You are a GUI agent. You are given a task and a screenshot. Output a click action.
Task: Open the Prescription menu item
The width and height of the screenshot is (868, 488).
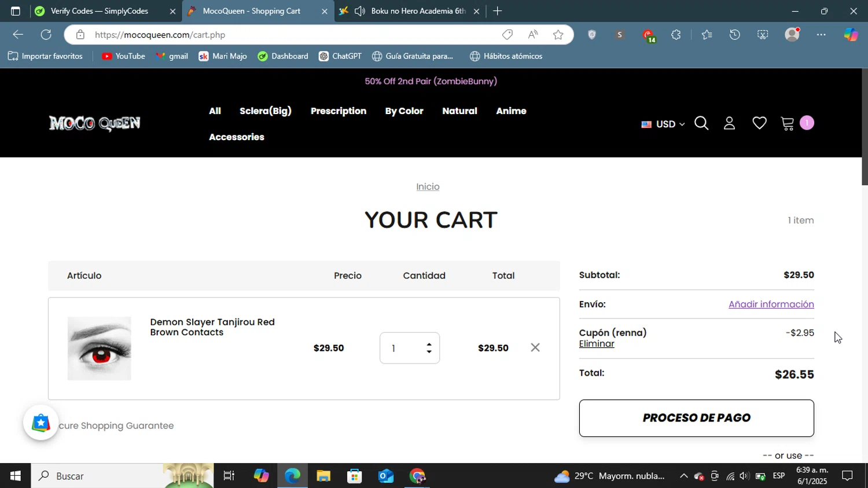(x=339, y=111)
